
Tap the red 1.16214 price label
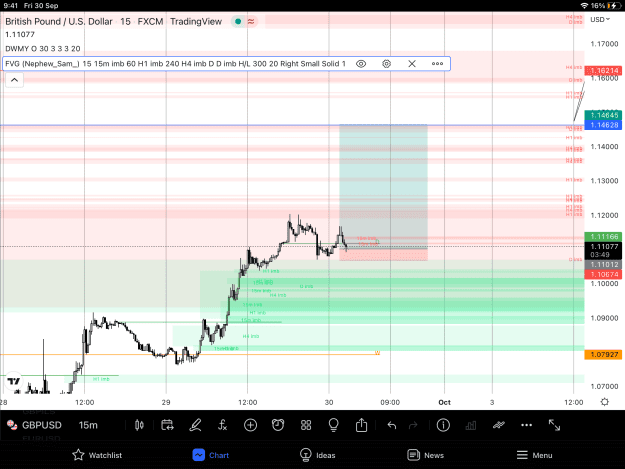point(603,71)
